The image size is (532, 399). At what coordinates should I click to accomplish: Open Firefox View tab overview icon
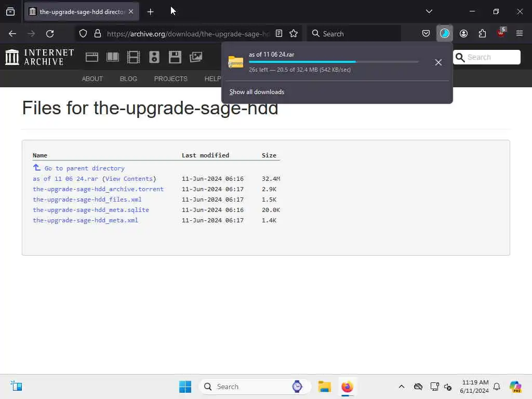click(10, 11)
